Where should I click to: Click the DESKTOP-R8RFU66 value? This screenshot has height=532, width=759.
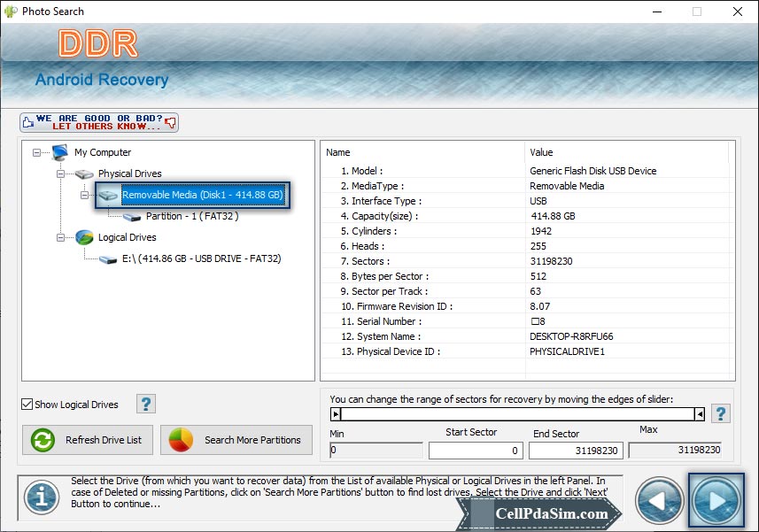(571, 336)
